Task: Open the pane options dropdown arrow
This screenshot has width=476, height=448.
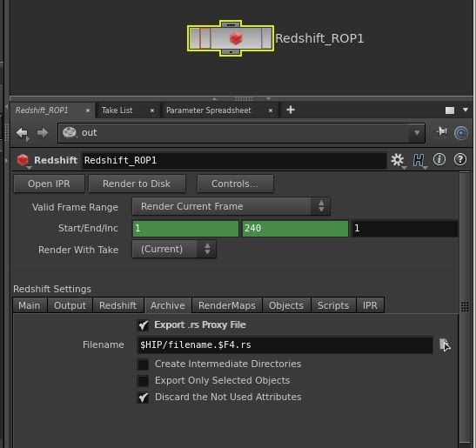Action: [466, 110]
